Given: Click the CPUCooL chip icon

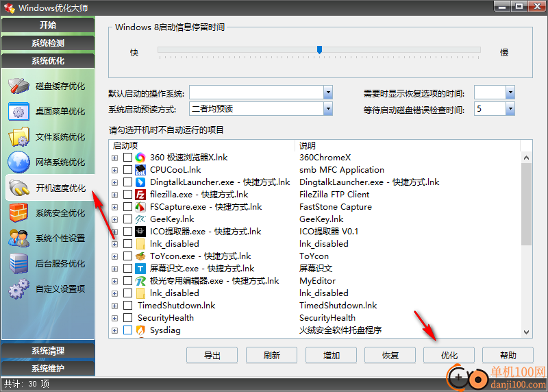Looking at the screenshot, I should click(x=140, y=170).
